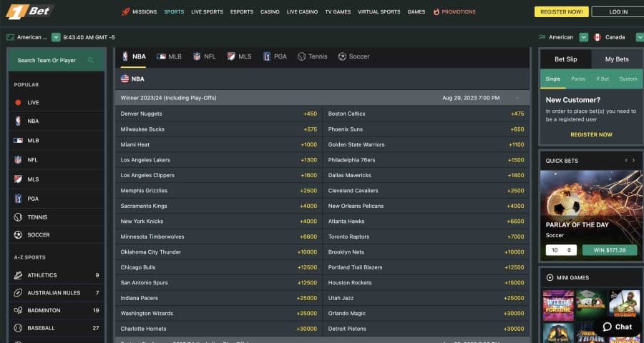Click the Register Now! button
The image size is (644, 343).
click(x=561, y=12)
